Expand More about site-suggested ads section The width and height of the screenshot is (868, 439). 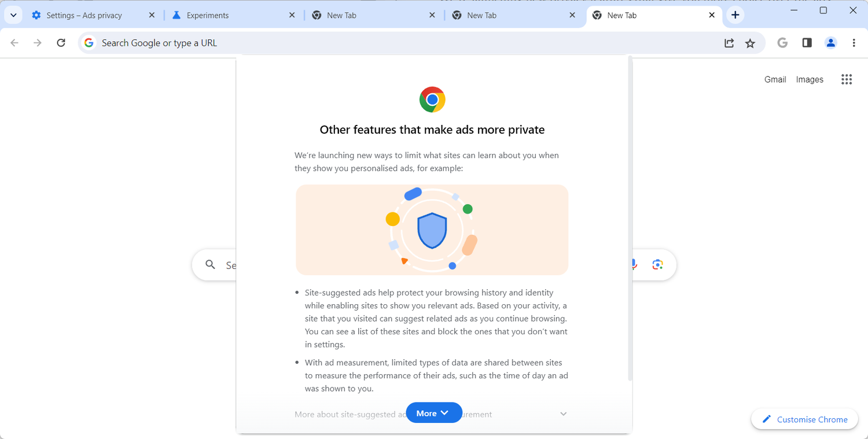point(431,414)
